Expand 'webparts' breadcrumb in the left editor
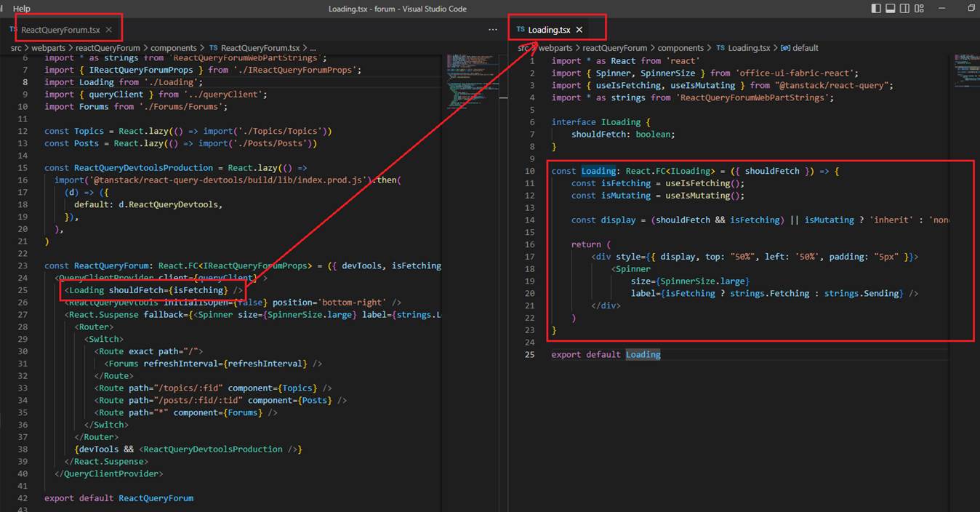The image size is (980, 512). [x=49, y=48]
